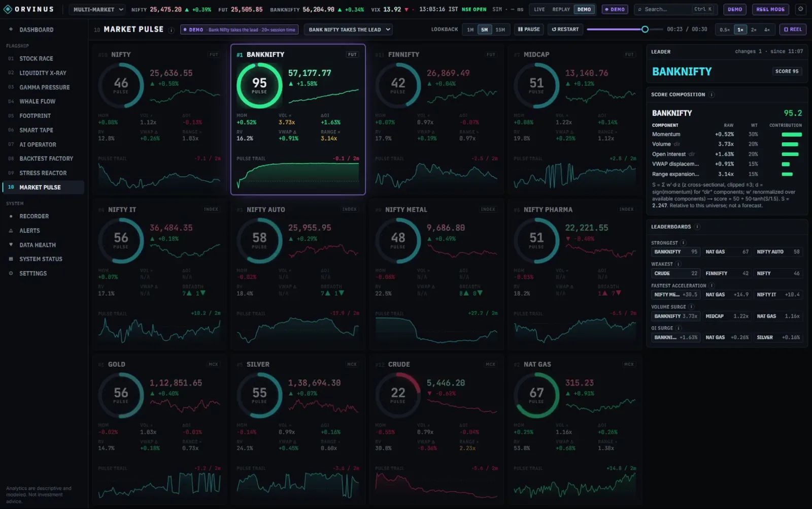Open the Multi-Market dropdown
This screenshot has width=812, height=509.
click(98, 9)
